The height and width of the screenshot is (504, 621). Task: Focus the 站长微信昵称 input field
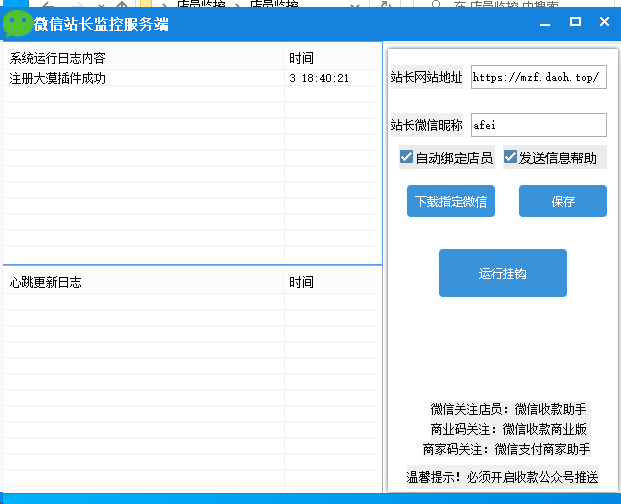(x=539, y=125)
